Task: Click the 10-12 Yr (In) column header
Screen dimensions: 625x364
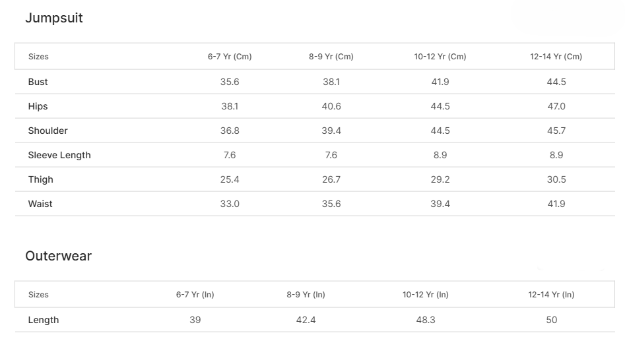Action: coord(426,295)
